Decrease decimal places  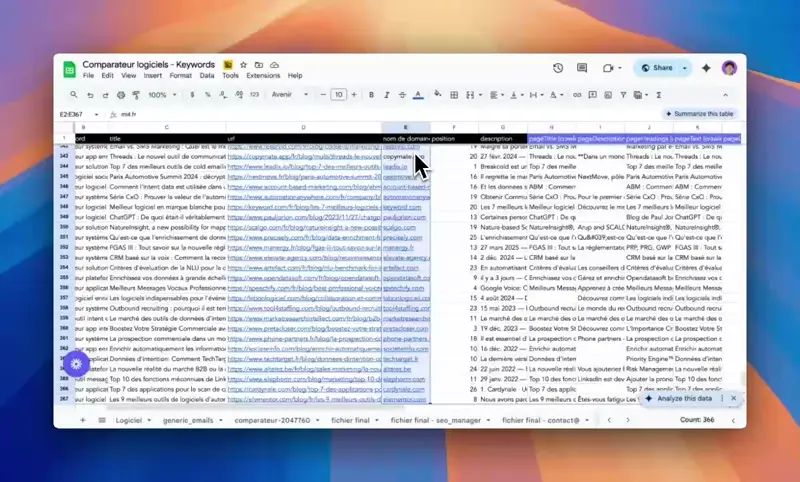pyautogui.click(x=223, y=95)
